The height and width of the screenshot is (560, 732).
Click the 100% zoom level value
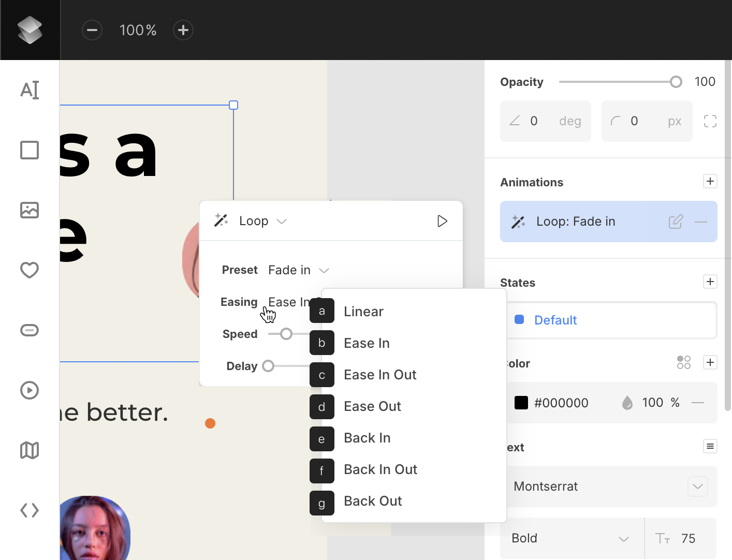(138, 30)
